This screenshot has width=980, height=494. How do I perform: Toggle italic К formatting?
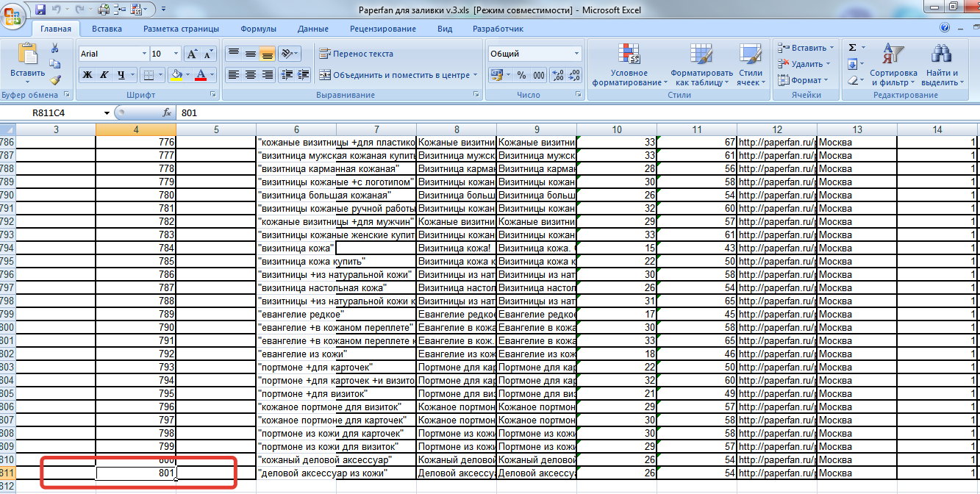point(104,75)
